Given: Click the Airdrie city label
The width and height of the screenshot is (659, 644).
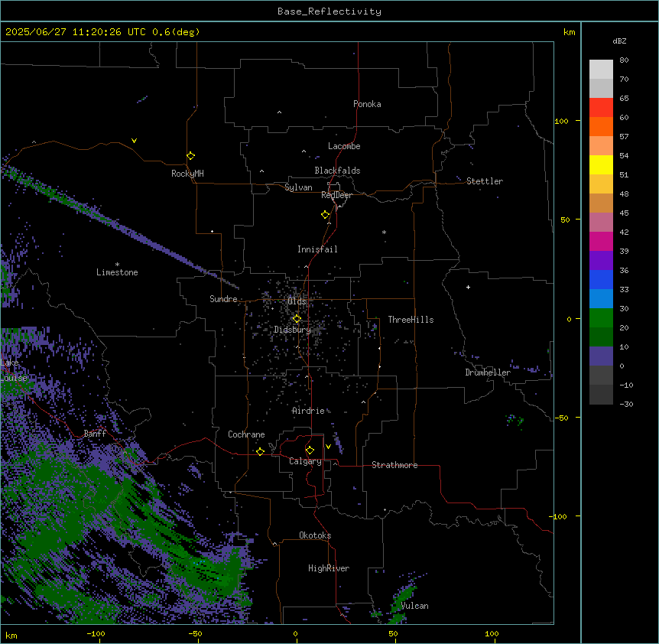Looking at the screenshot, I should click(x=308, y=411).
